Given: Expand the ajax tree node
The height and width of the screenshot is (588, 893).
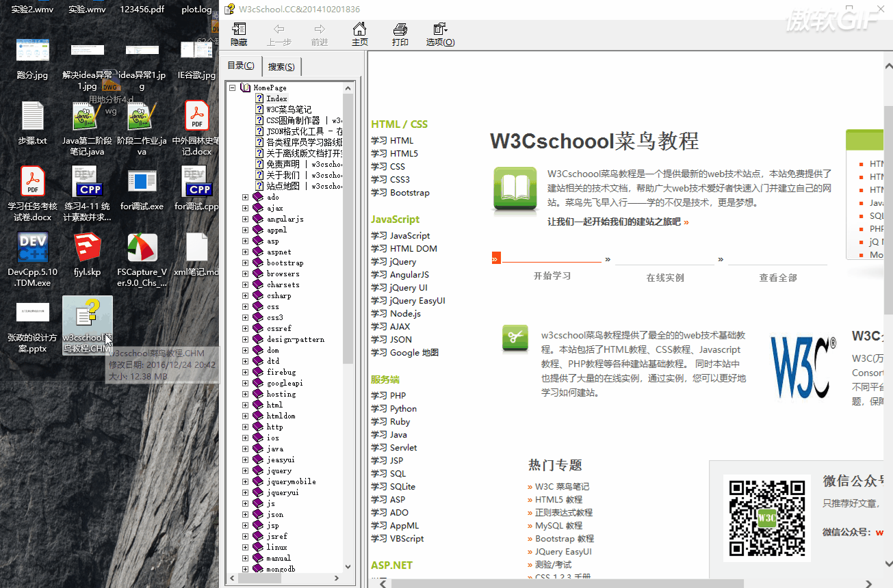Looking at the screenshot, I should point(245,208).
